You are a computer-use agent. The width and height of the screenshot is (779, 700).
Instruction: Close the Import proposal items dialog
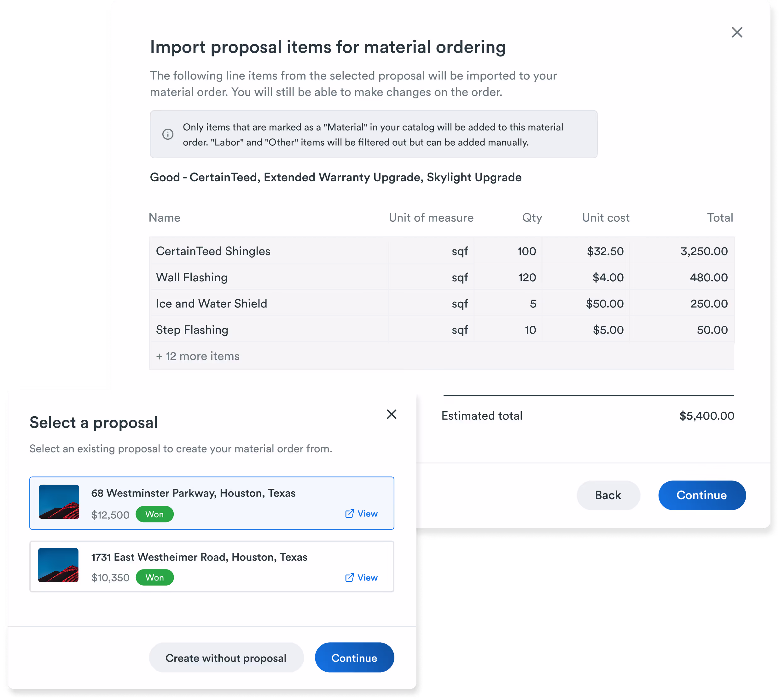(737, 32)
